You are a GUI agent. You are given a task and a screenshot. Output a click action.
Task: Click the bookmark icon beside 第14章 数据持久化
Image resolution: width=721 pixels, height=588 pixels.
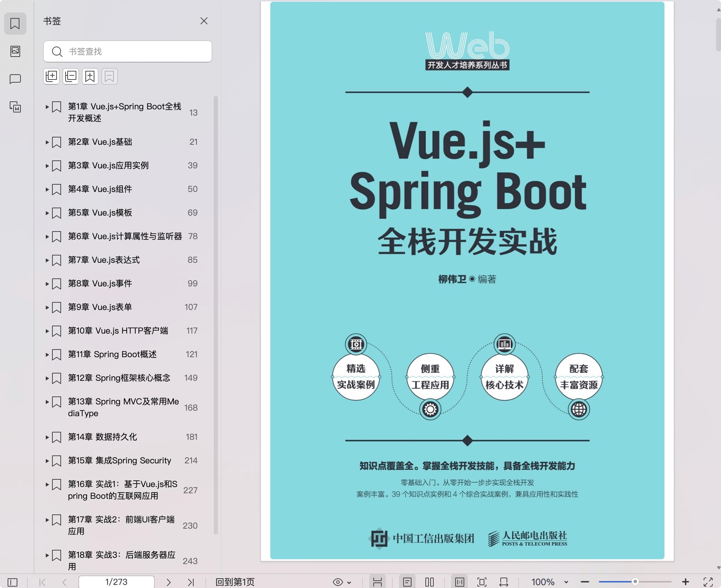pos(57,437)
